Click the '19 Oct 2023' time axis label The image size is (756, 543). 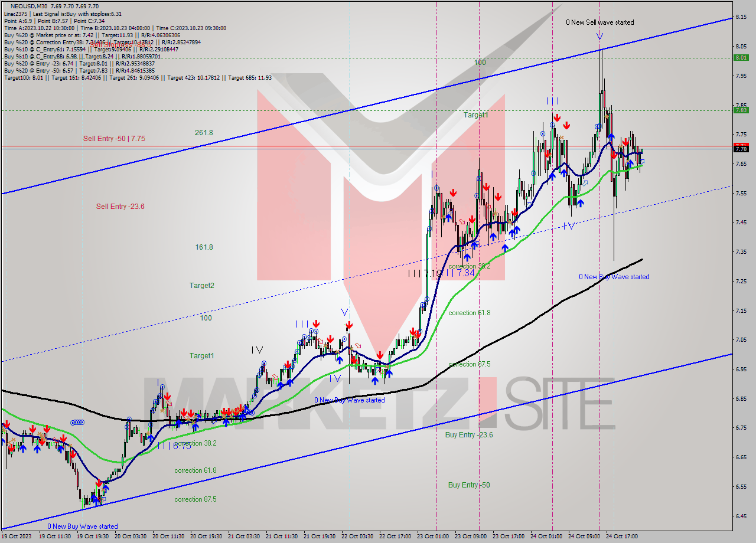pos(15,537)
